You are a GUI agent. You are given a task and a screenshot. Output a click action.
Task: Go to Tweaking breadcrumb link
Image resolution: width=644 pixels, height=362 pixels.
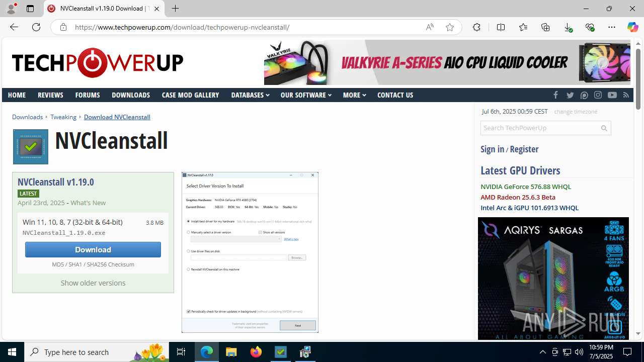[63, 117]
